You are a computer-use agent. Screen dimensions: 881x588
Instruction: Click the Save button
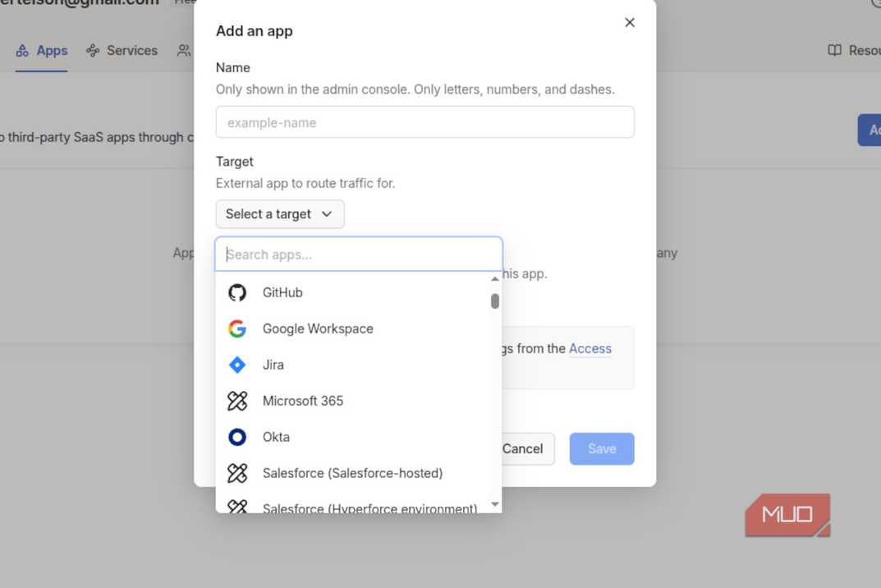[602, 448]
